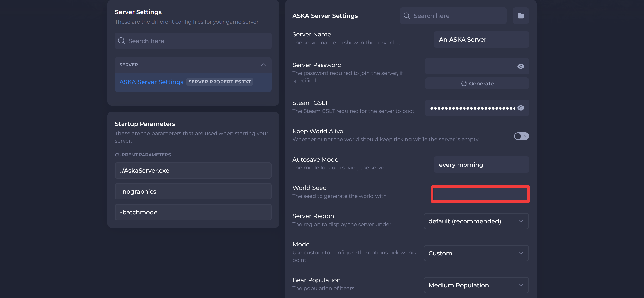The height and width of the screenshot is (298, 644).
Task: Click the Steam GSLT masked field
Action: click(x=477, y=108)
